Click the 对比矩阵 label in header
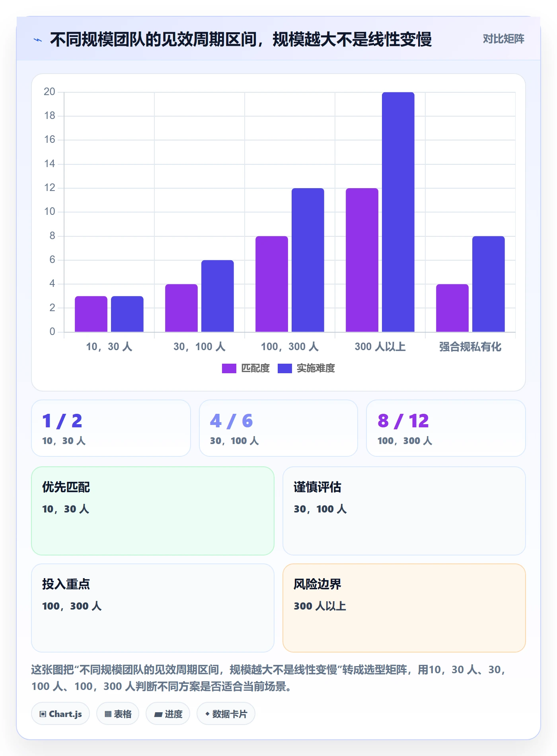 [x=503, y=39]
